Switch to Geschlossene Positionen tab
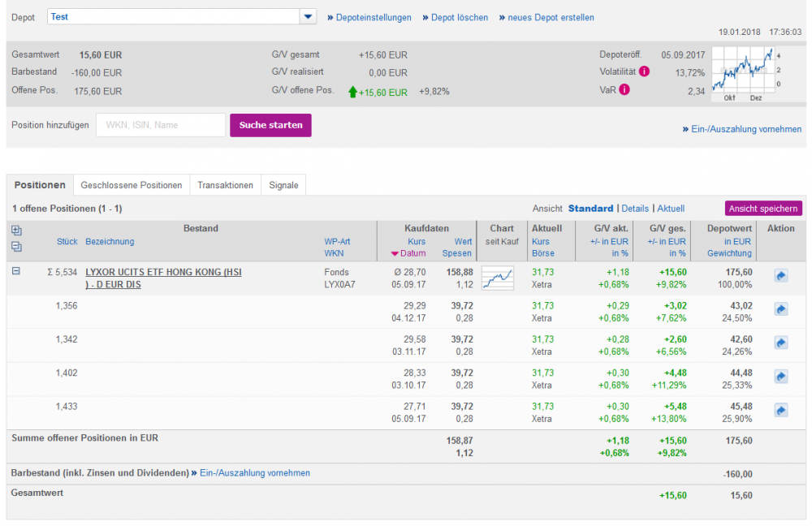 pyautogui.click(x=132, y=186)
